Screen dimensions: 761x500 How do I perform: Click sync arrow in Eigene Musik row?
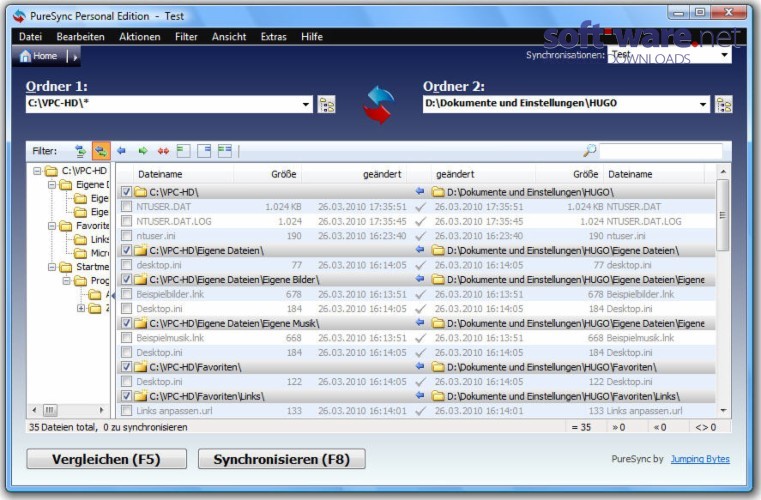[x=420, y=323]
